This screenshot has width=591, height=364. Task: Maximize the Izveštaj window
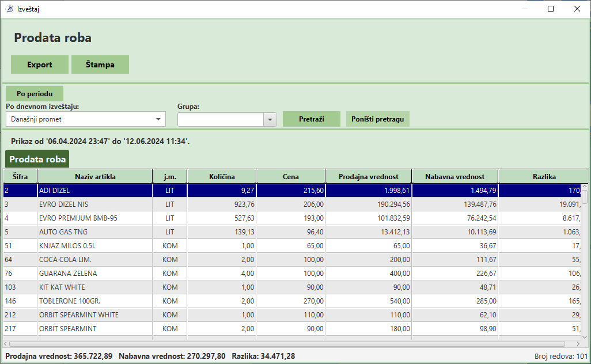[x=551, y=9]
